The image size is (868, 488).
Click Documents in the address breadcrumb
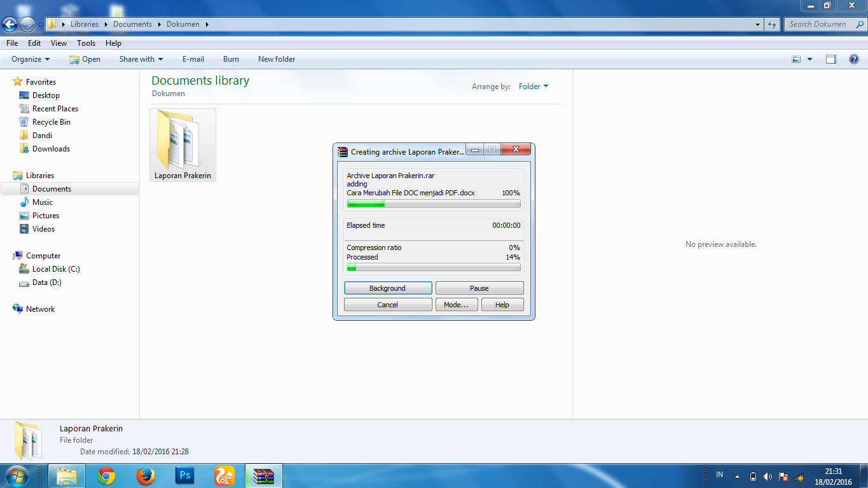[x=132, y=24]
